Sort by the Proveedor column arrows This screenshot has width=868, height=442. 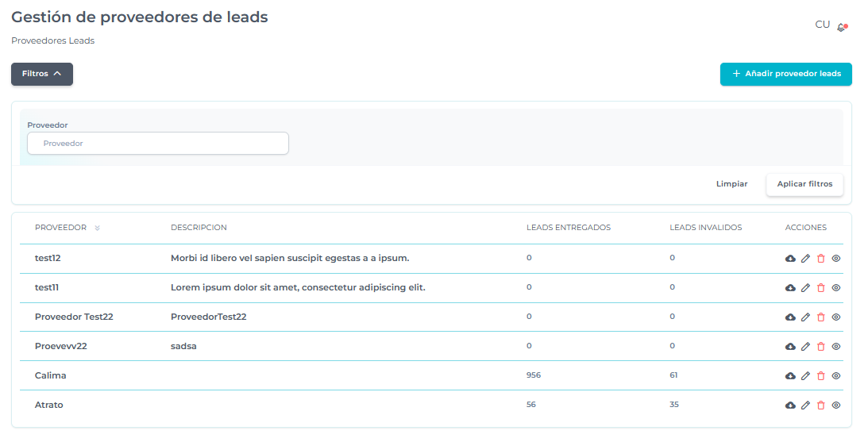[x=97, y=229]
